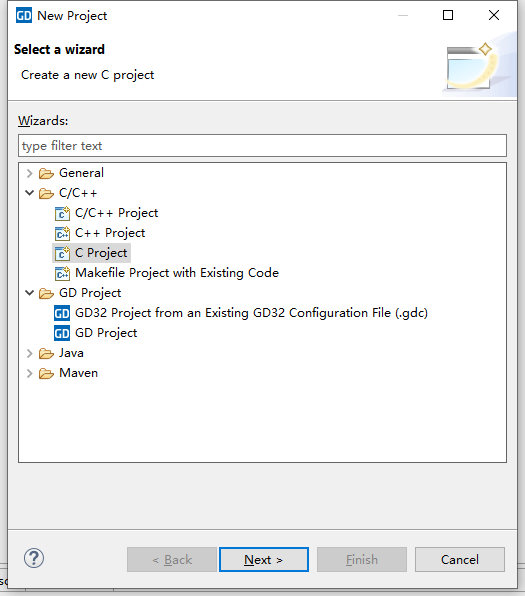Select the GD Project item icon

coord(62,333)
